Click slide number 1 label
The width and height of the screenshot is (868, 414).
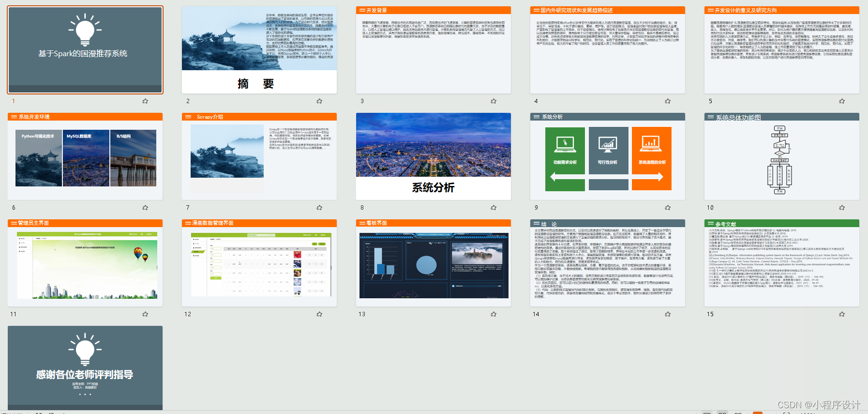click(x=14, y=101)
